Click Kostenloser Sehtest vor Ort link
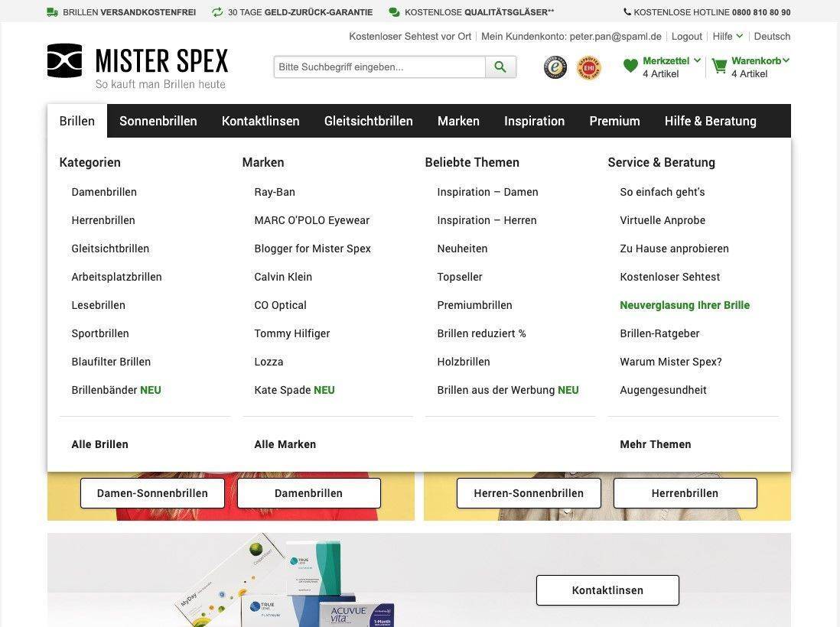This screenshot has height=627, width=840. tap(410, 37)
